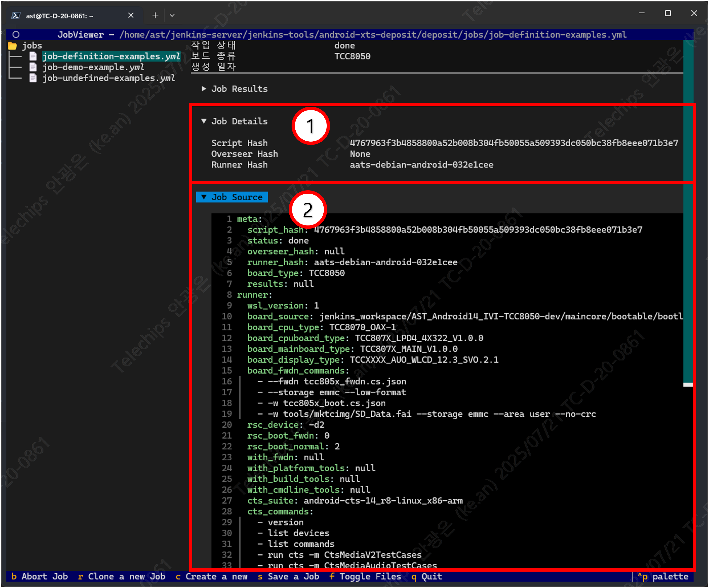Click the circle icon in JobViewer header

pos(16,34)
